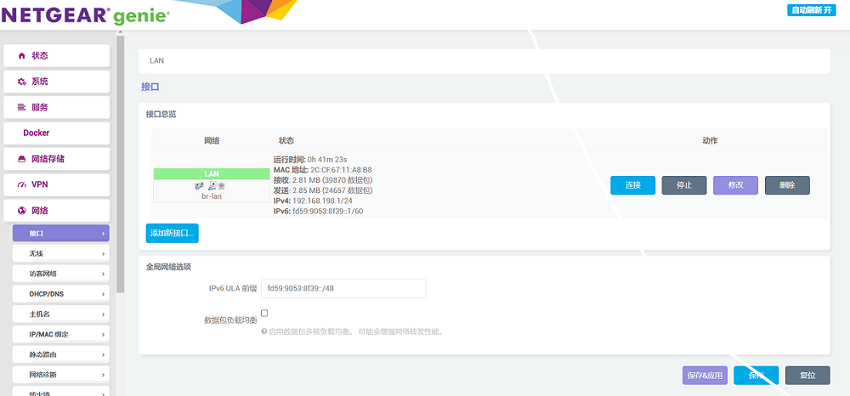The image size is (850, 396).
Task: Click the gear icon beside 系统
Action: point(22,82)
